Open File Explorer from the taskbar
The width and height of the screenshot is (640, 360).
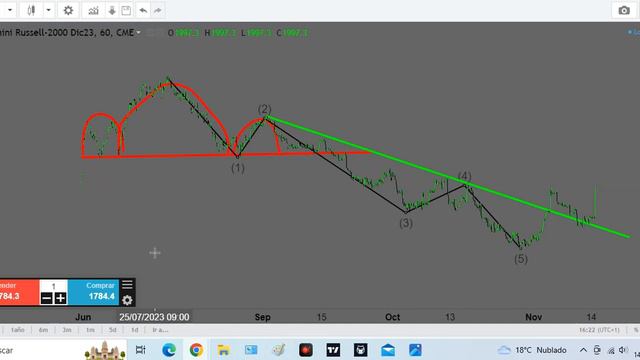point(223,350)
